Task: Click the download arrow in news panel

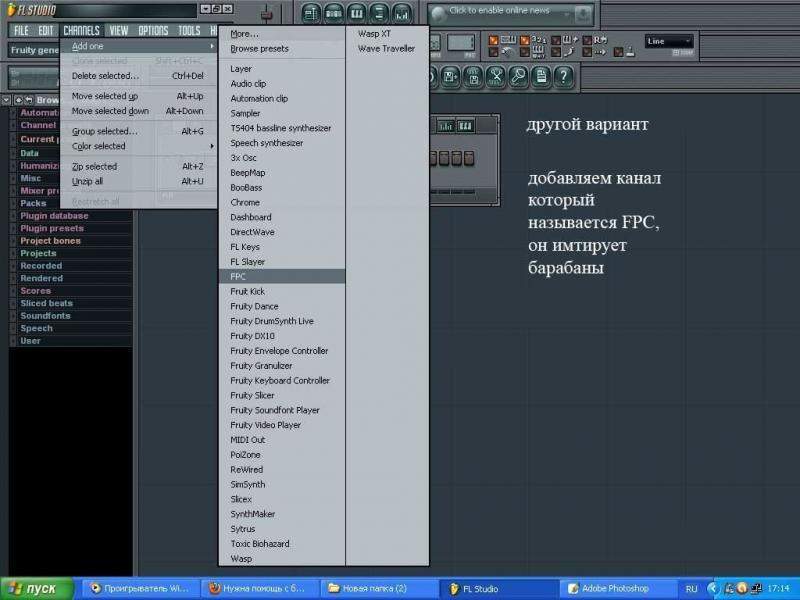Action: (582, 14)
